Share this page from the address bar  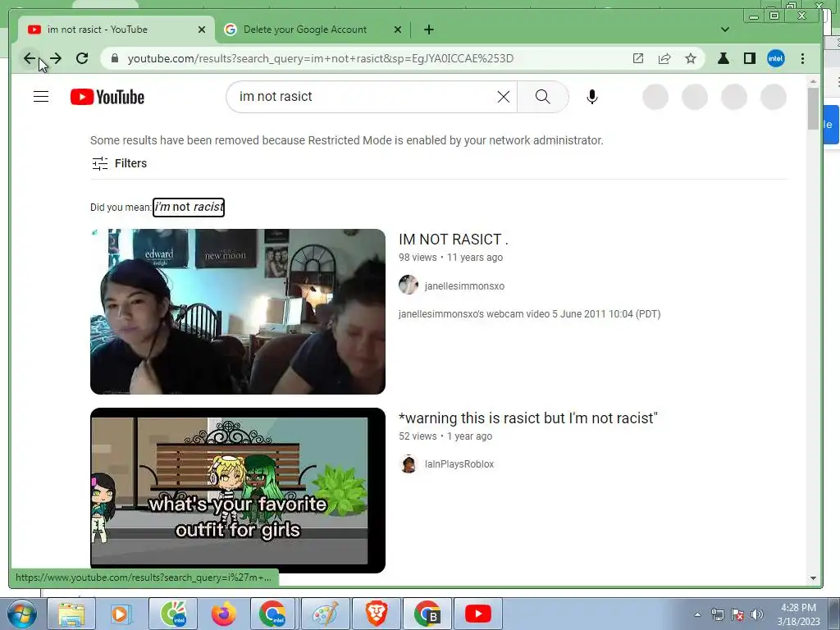tap(664, 58)
